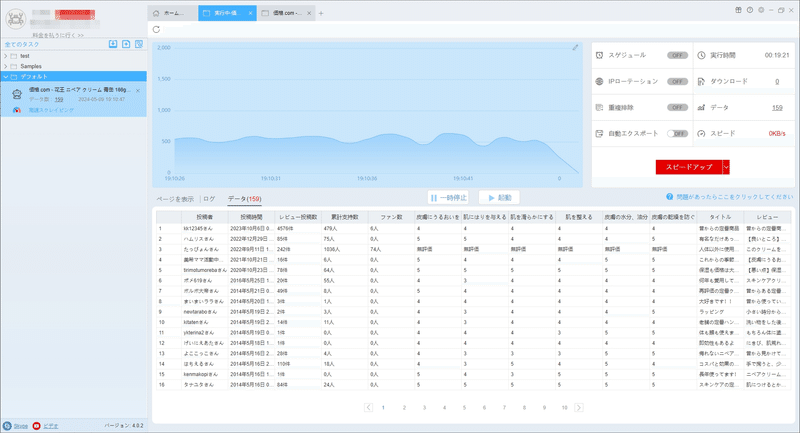This screenshot has height=433, width=800.
Task: Click the gift icon in the title bar
Action: click(738, 10)
